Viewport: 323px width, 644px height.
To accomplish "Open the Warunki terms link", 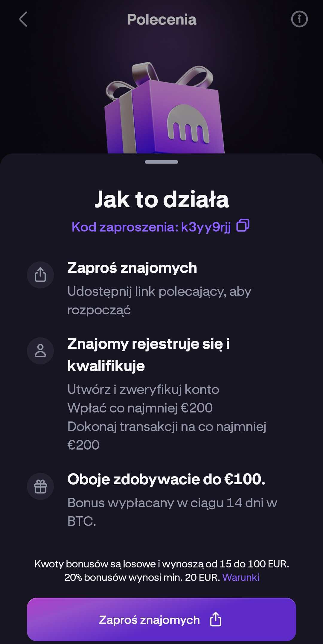I will (241, 577).
